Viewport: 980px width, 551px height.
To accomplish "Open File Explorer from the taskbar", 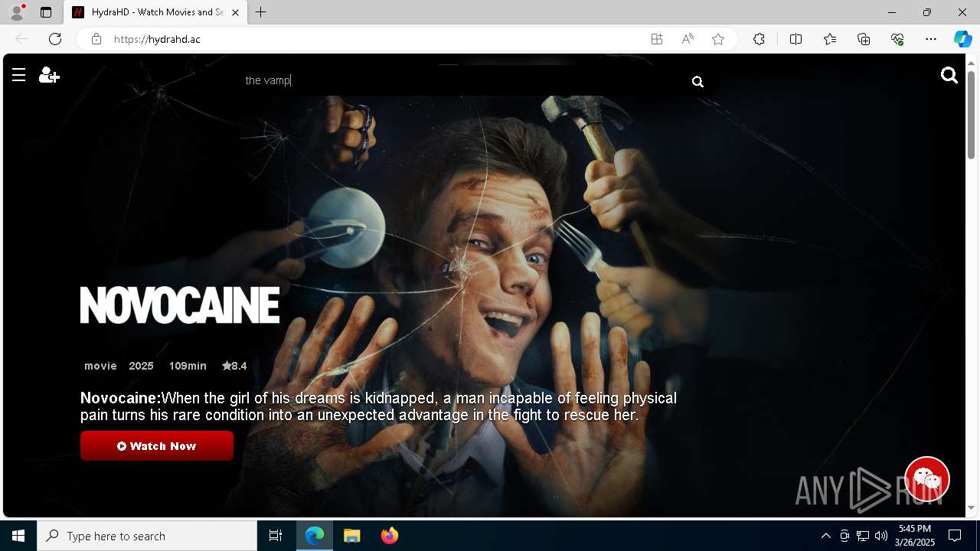I will 352,536.
